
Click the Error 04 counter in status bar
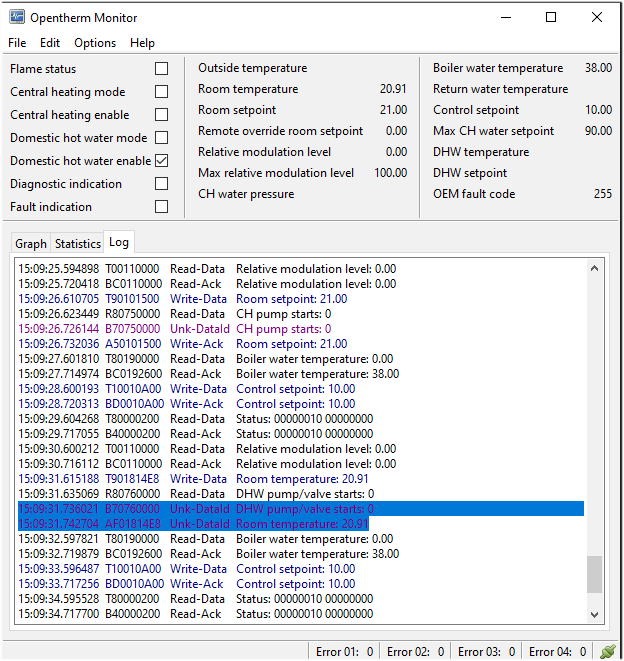(x=557, y=652)
